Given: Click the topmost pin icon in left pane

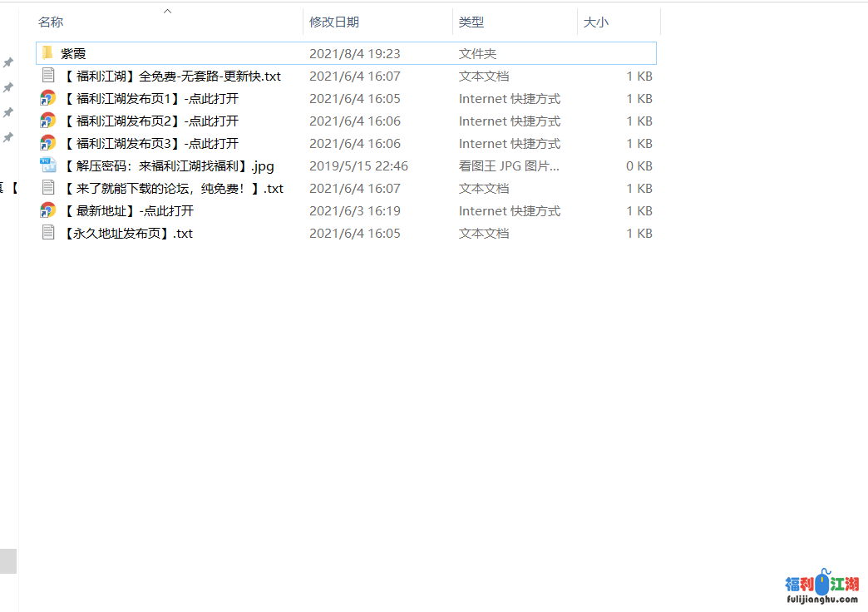Looking at the screenshot, I should tap(8, 62).
